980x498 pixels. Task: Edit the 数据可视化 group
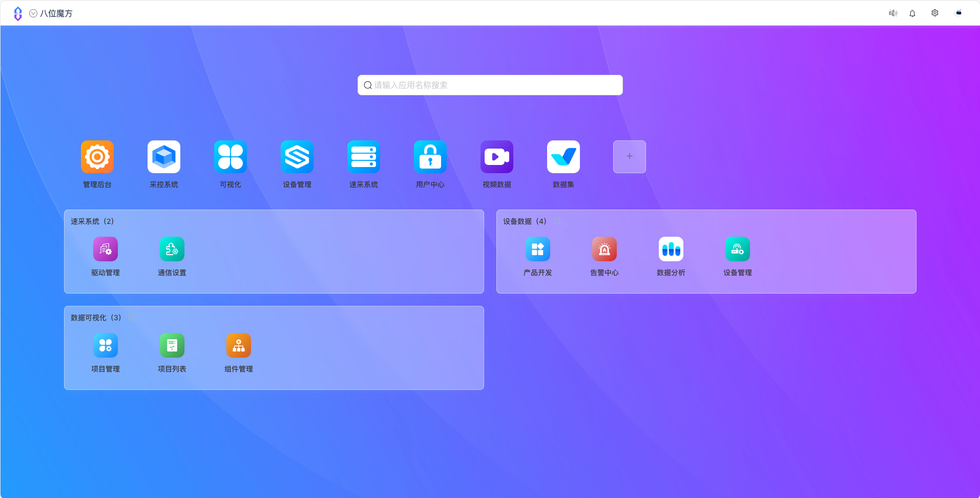132,318
